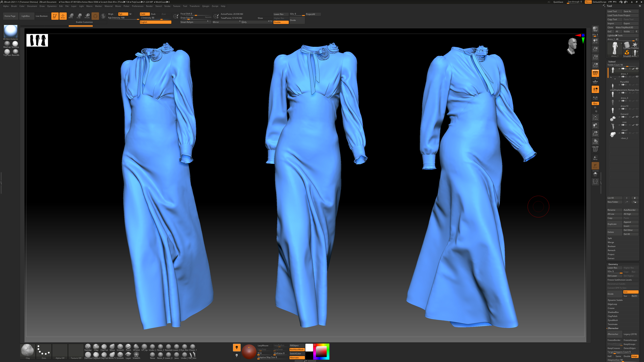This screenshot has width=644, height=362.
Task: Select the ClayBuildup brush
Action: [x=96, y=355]
